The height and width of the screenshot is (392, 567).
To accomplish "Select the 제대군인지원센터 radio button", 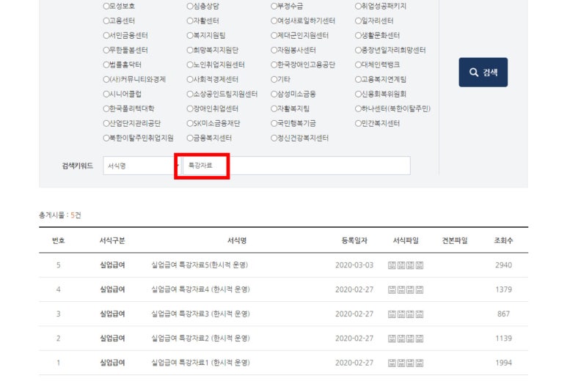I will tap(274, 35).
